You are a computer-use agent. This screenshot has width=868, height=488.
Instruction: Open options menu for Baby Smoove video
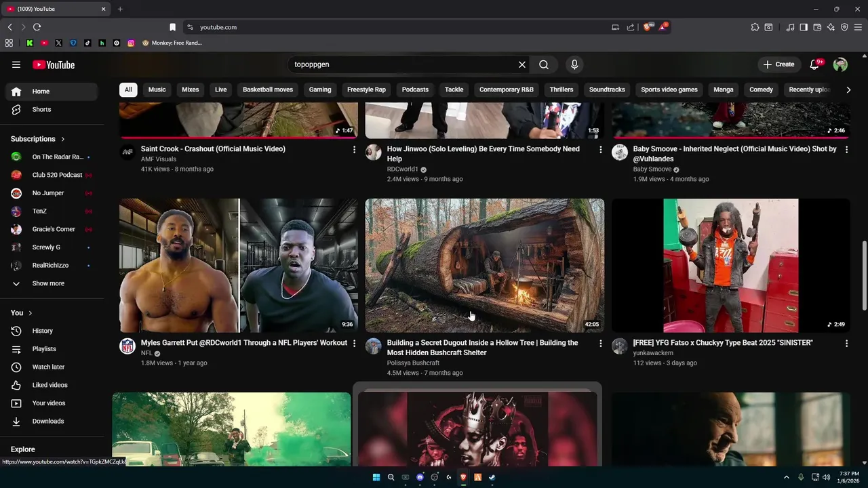click(x=846, y=149)
